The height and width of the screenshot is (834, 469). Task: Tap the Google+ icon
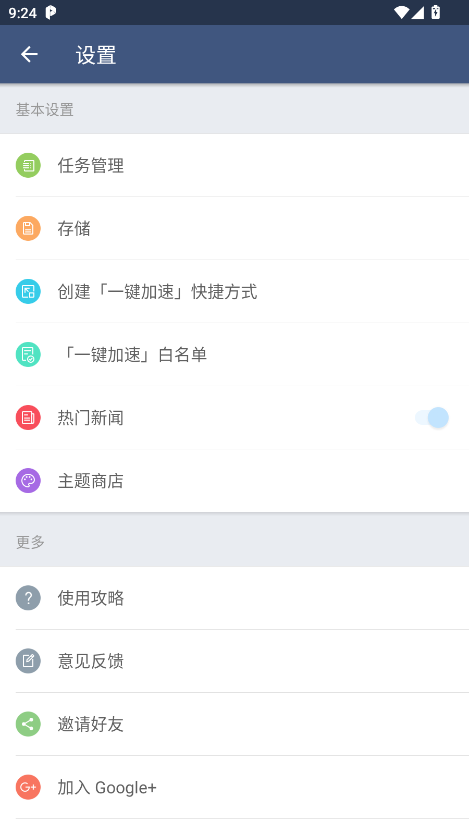click(x=28, y=787)
